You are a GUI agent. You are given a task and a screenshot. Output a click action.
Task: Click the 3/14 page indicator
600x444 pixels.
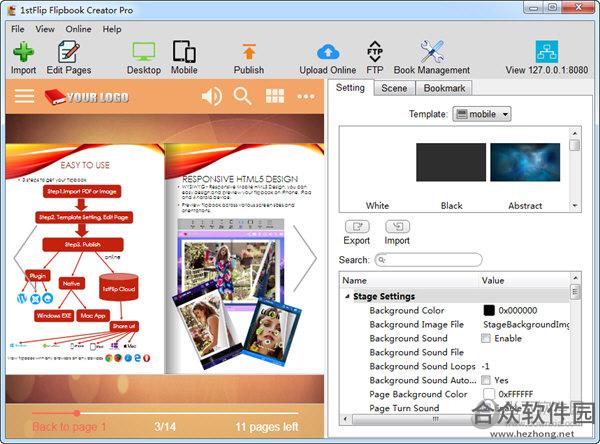click(x=165, y=426)
